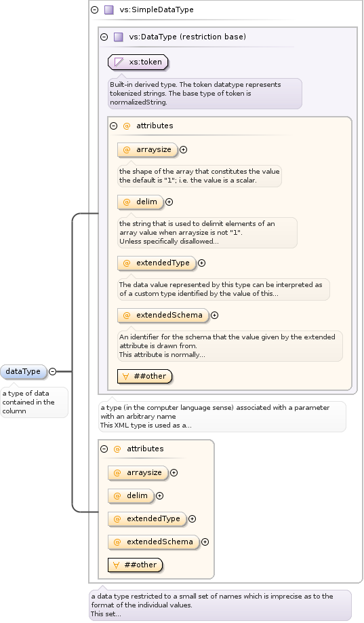Click the lower ##other wildcard icon

116,565
